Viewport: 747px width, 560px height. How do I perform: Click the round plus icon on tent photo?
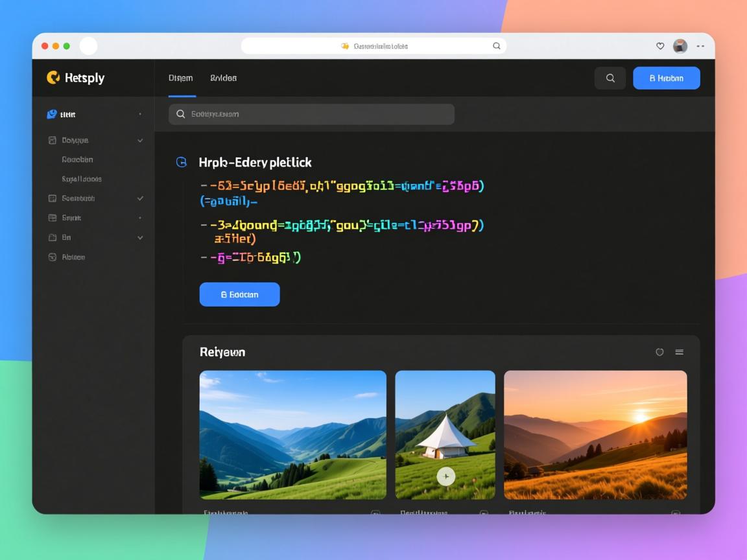pyautogui.click(x=445, y=477)
